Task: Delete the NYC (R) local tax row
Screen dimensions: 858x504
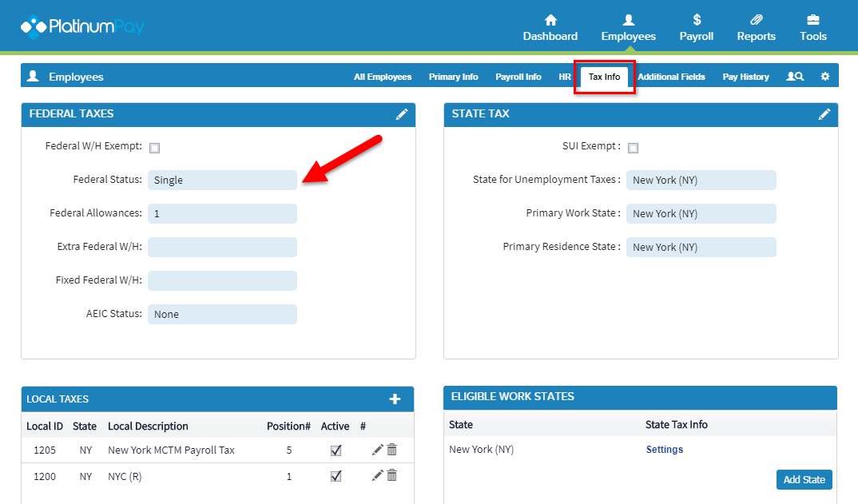Action: tap(391, 475)
